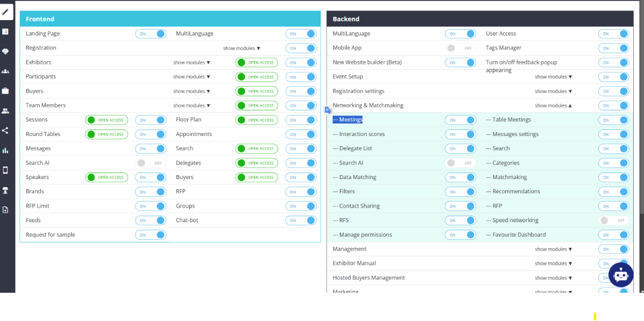Click Open Access button for Exhibitors

256,63
